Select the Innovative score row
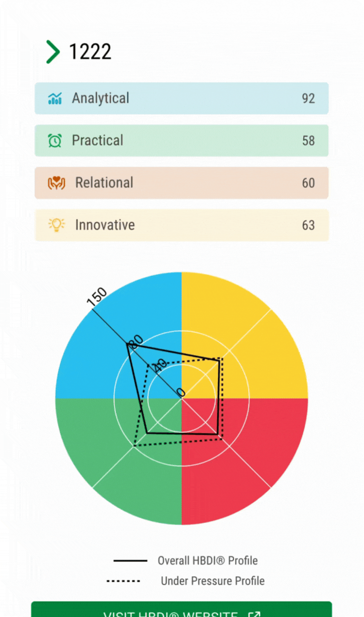Screen dimensions: 364x617 (182, 225)
